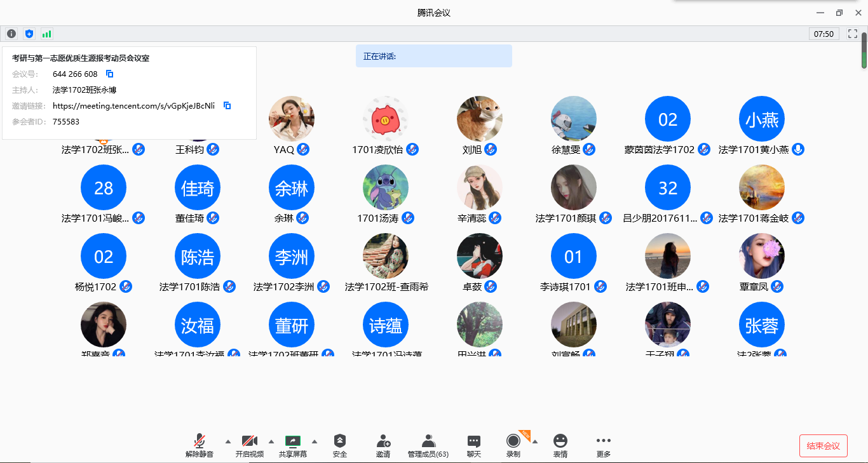The height and width of the screenshot is (463, 868).
Task: Unmute microphone with 解除静音
Action: pyautogui.click(x=200, y=446)
